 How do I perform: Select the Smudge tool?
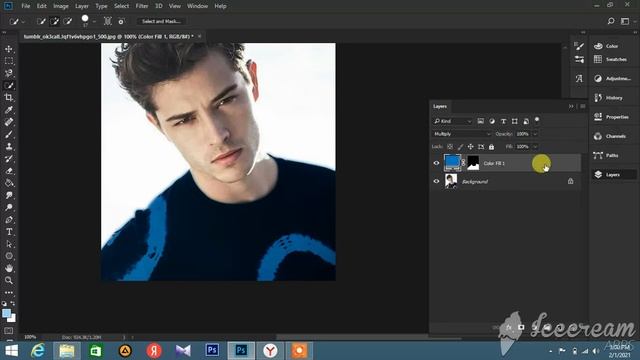coord(9,196)
